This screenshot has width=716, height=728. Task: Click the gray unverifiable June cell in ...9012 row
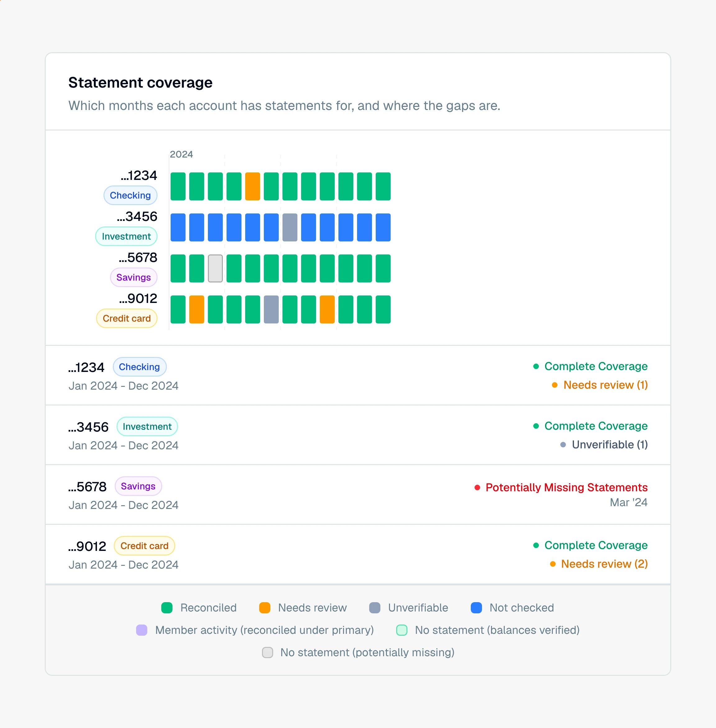271,309
